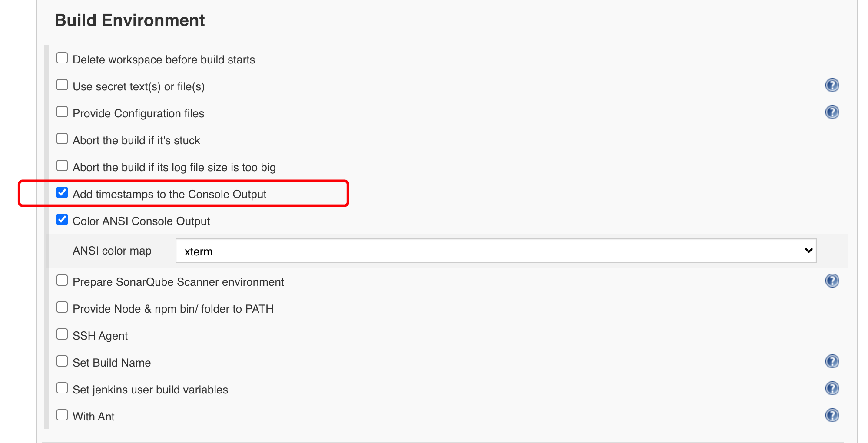Tick Provide Configuration files checkbox
Screen dimensions: 868x443
pos(62,112)
